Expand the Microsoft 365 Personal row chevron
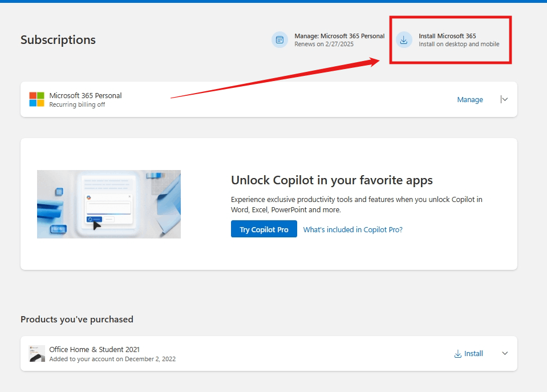This screenshot has width=547, height=392. 504,99
